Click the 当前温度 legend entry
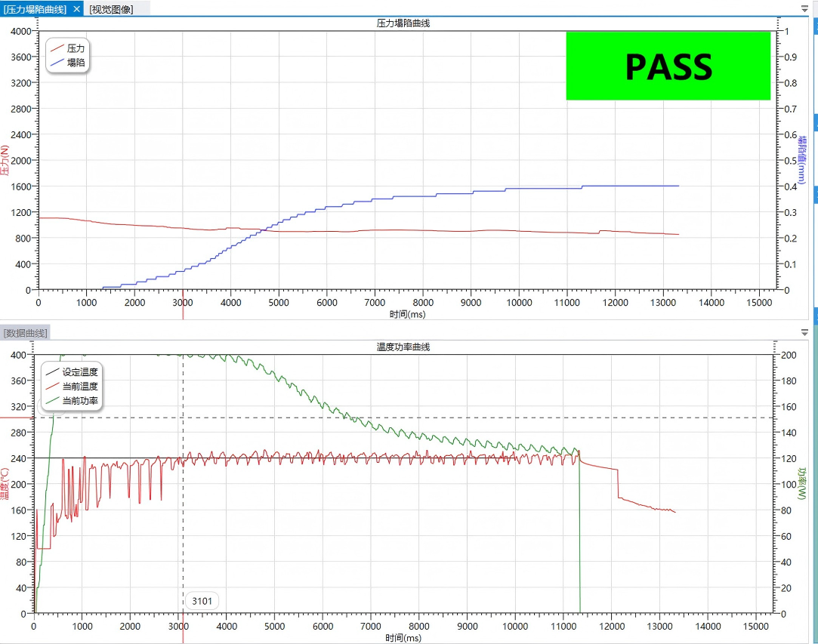 tap(72, 387)
